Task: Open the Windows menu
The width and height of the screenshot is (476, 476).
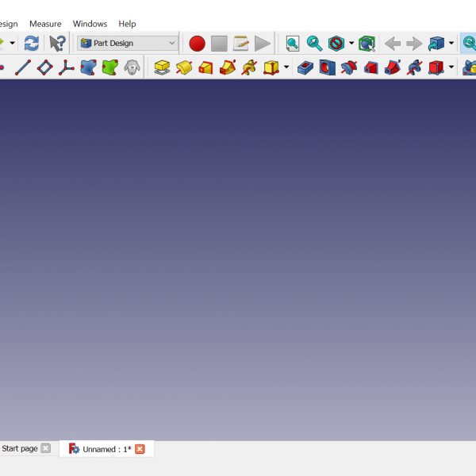Action: coord(90,24)
